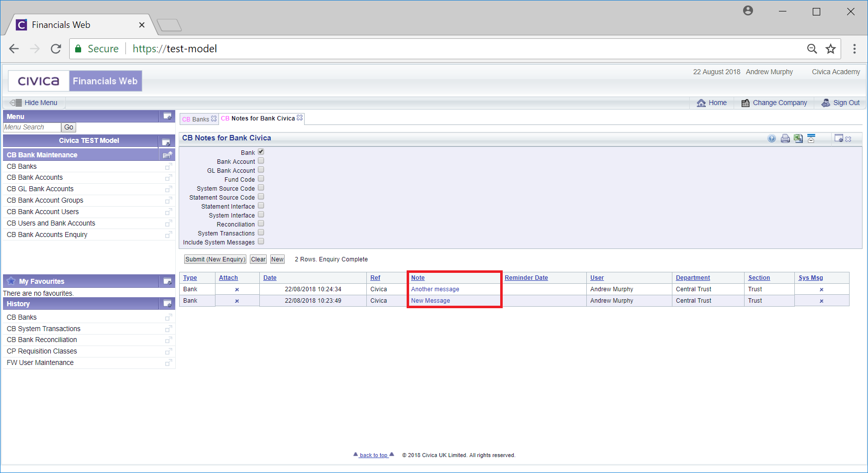This screenshot has width=868, height=473.
Task: Open CB Bank Account Users in new window
Action: pos(169,212)
